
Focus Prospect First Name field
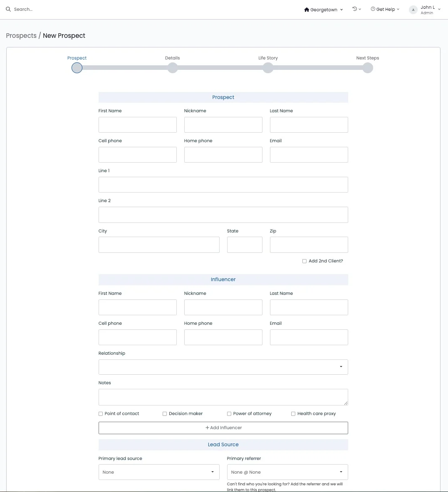click(137, 125)
